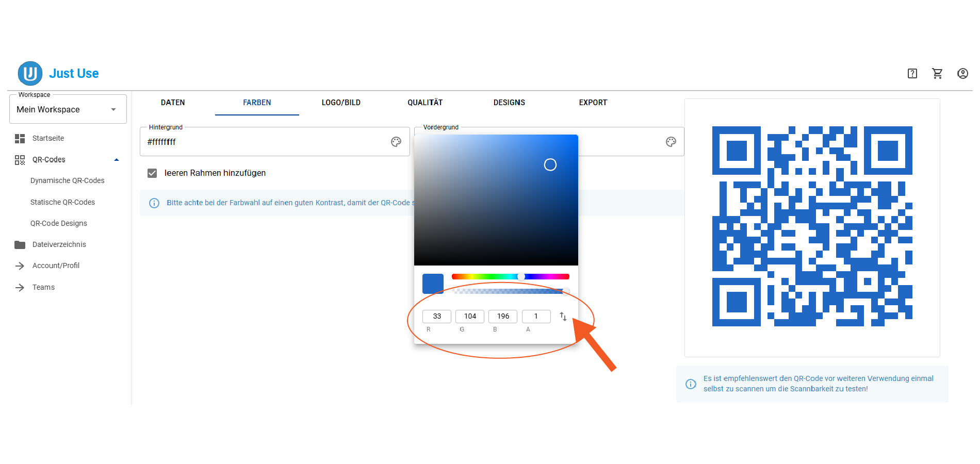The height and width of the screenshot is (464, 980).
Task: Open the user account profile icon
Action: (962, 74)
